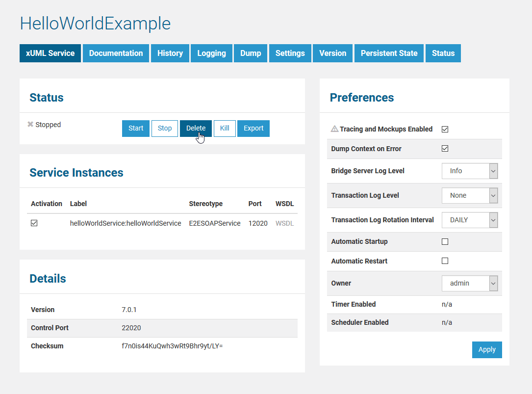Image resolution: width=532 pixels, height=394 pixels.
Task: Delete the HelloWorldExample service
Action: 196,128
